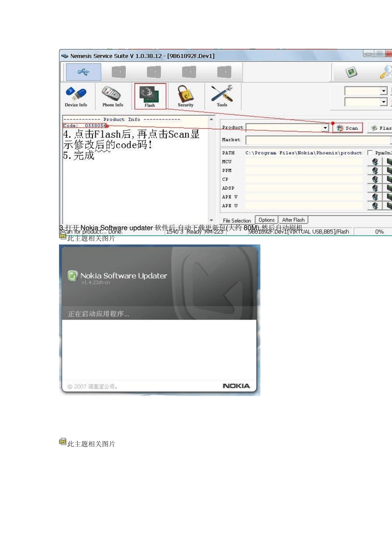Click the PPM file browse icon
The height and width of the screenshot is (555, 392).
375,170
